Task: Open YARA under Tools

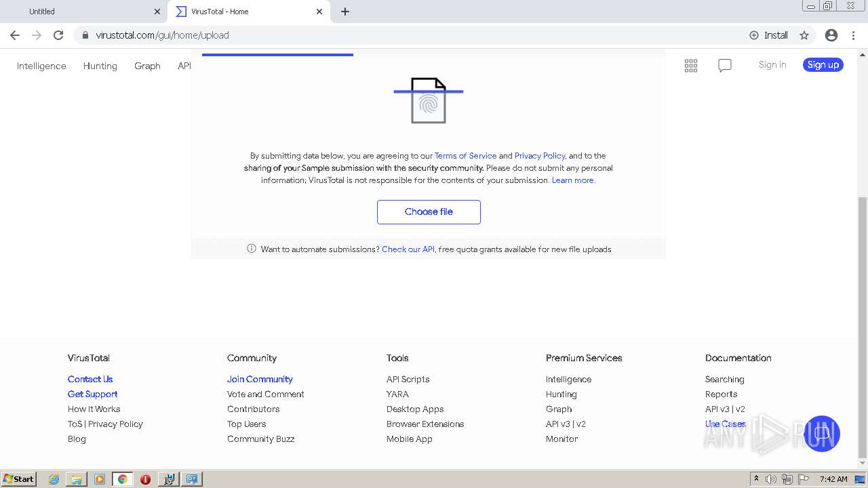Action: [397, 394]
